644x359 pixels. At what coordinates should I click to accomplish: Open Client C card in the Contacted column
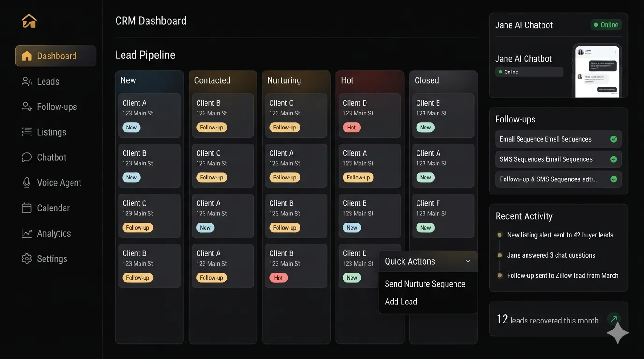223,165
